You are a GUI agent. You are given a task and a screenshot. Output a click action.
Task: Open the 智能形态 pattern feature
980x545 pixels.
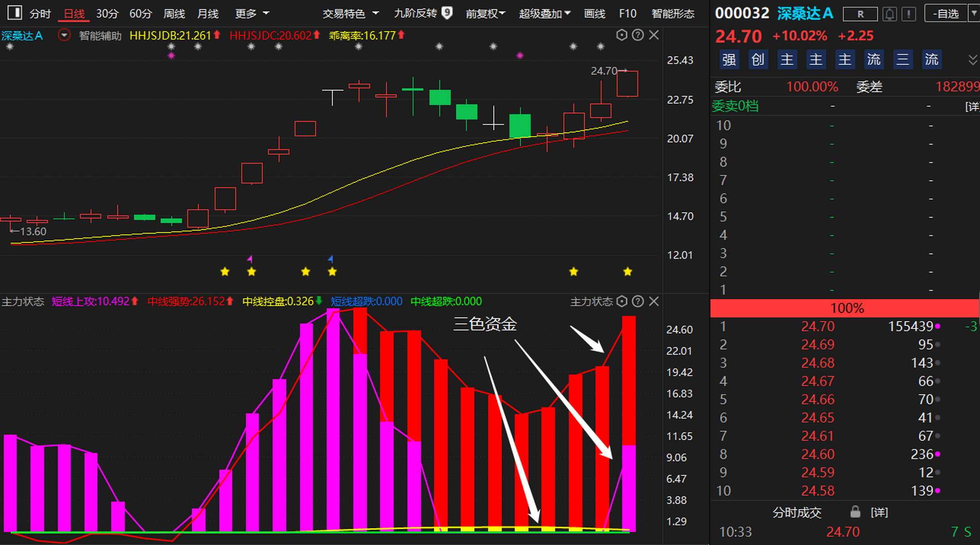click(673, 14)
